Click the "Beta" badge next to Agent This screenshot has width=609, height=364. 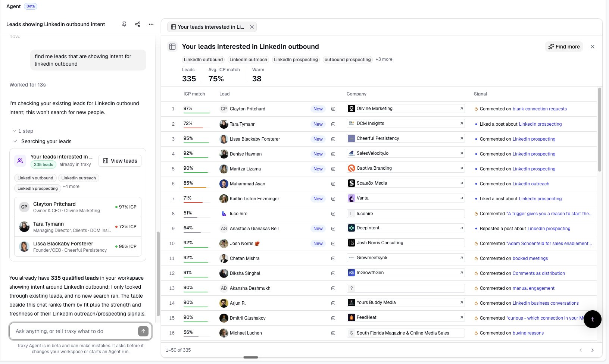click(31, 6)
